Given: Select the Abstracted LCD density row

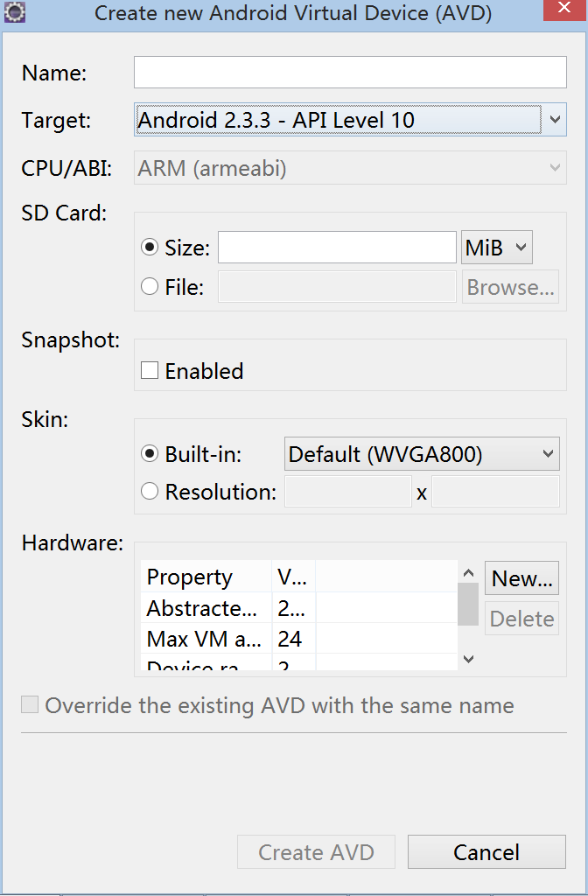Looking at the screenshot, I should point(299,608).
